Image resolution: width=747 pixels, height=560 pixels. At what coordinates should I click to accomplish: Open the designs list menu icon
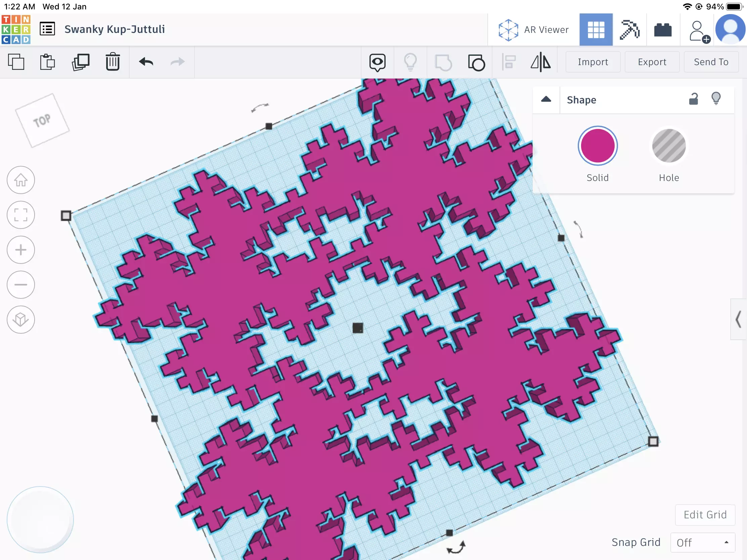(47, 29)
